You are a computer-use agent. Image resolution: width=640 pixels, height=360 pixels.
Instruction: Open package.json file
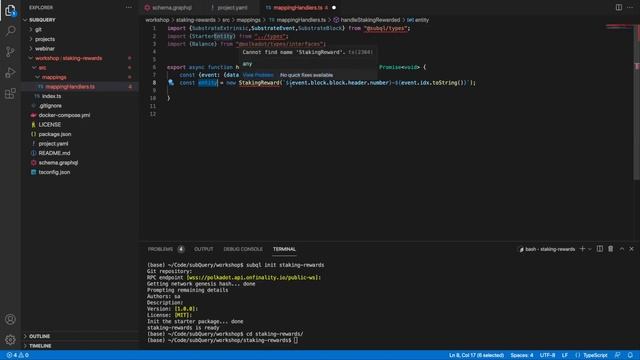pos(55,134)
